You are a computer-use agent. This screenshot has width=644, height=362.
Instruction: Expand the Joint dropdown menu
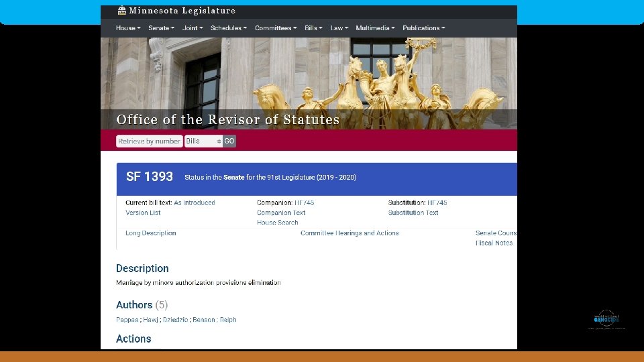click(193, 28)
